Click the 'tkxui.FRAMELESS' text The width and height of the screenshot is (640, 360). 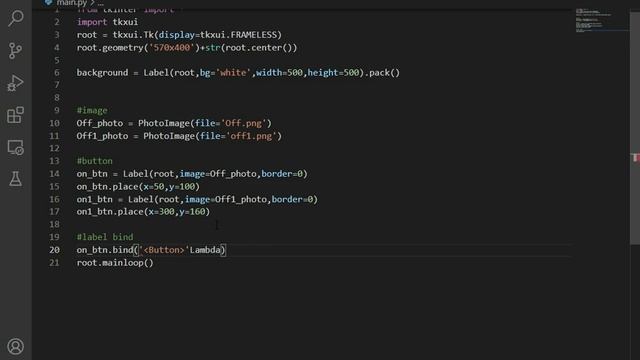pyautogui.click(x=238, y=35)
